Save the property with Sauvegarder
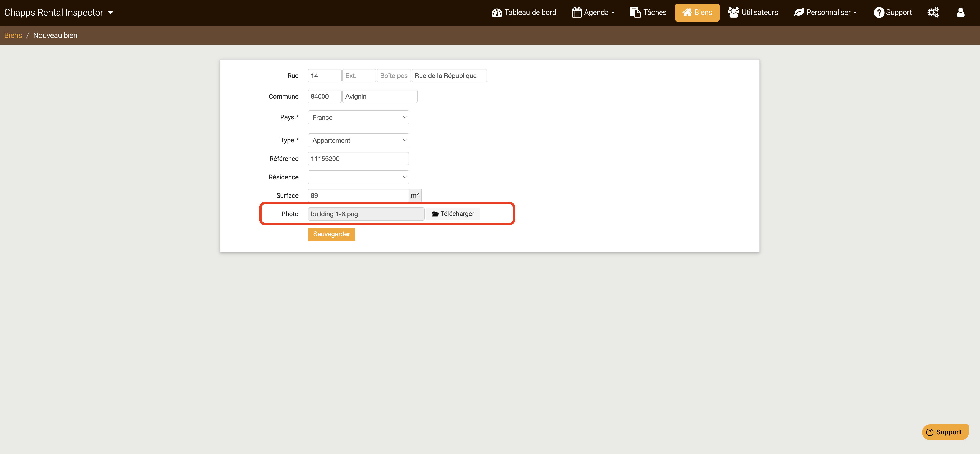This screenshot has width=980, height=454. coord(331,234)
